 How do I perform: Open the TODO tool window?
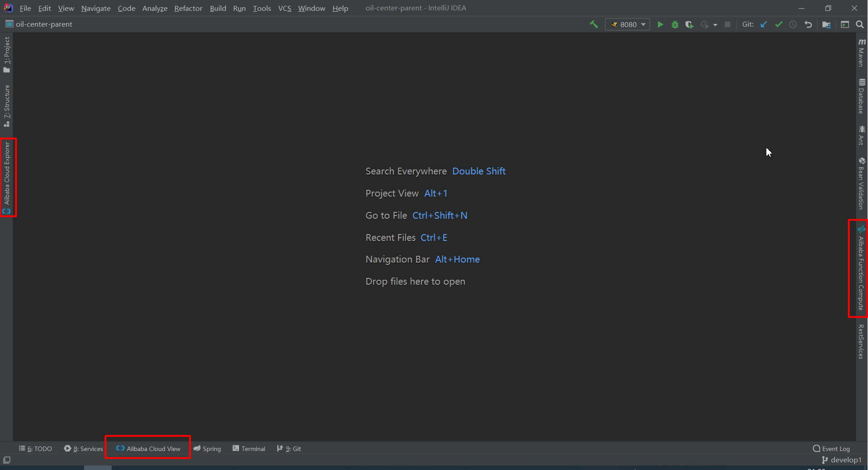click(35, 449)
